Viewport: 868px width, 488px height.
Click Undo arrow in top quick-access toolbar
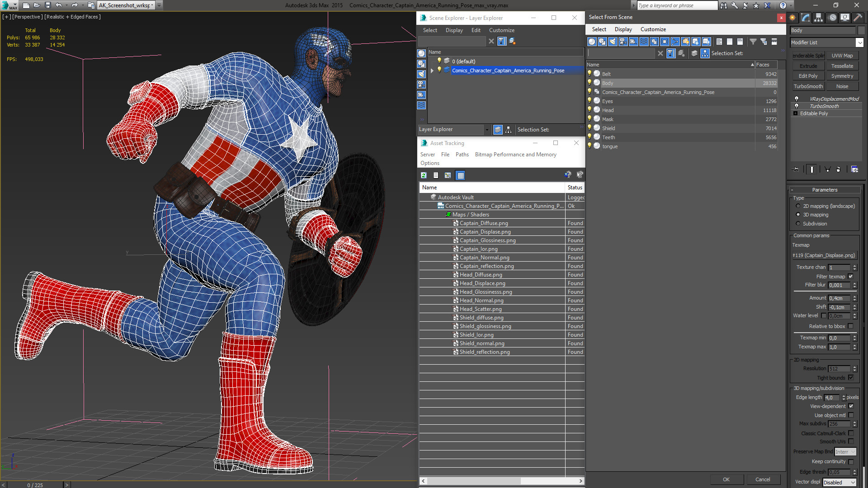coord(59,5)
